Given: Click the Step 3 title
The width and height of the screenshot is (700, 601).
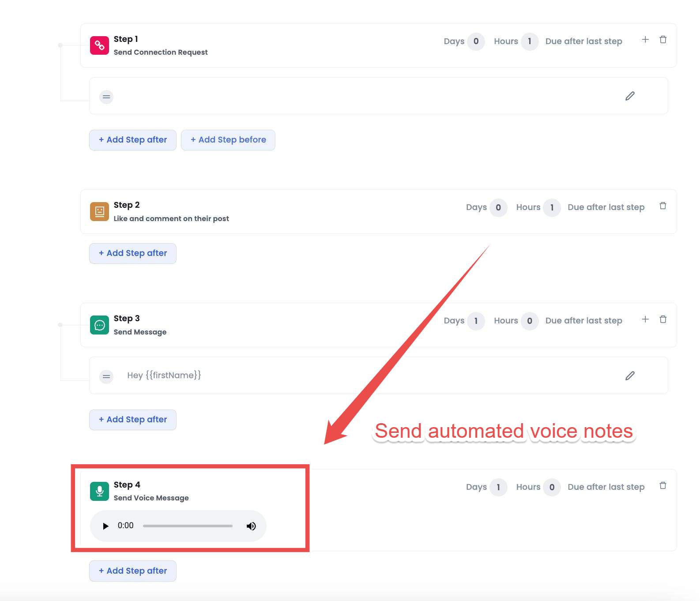Looking at the screenshot, I should pyautogui.click(x=127, y=319).
